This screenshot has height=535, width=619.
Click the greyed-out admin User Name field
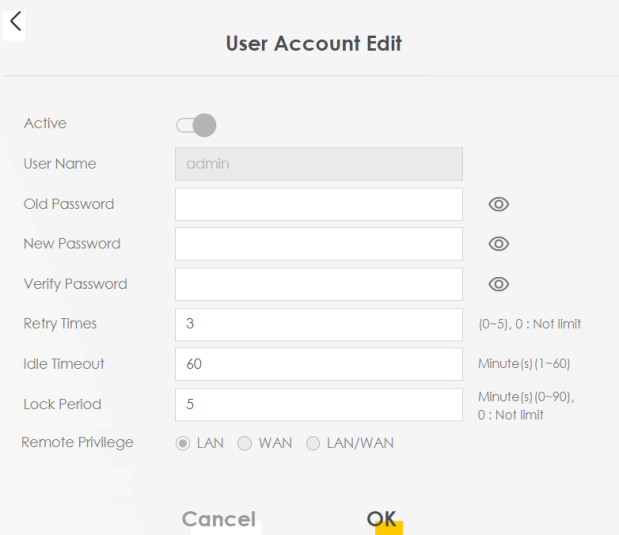tap(318, 164)
